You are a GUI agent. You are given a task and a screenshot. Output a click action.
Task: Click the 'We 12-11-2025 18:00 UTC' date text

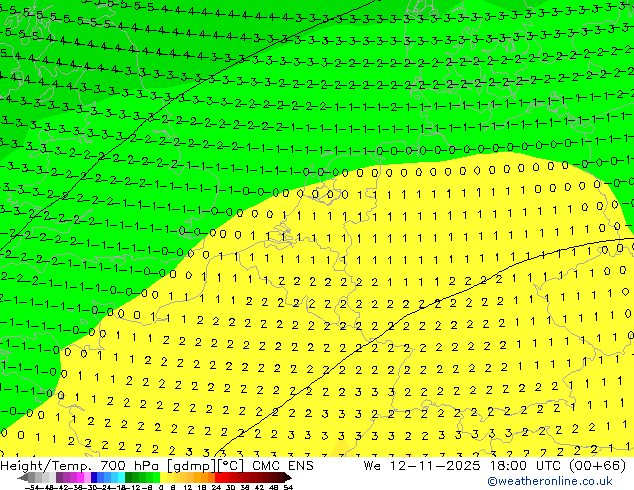tap(463, 466)
